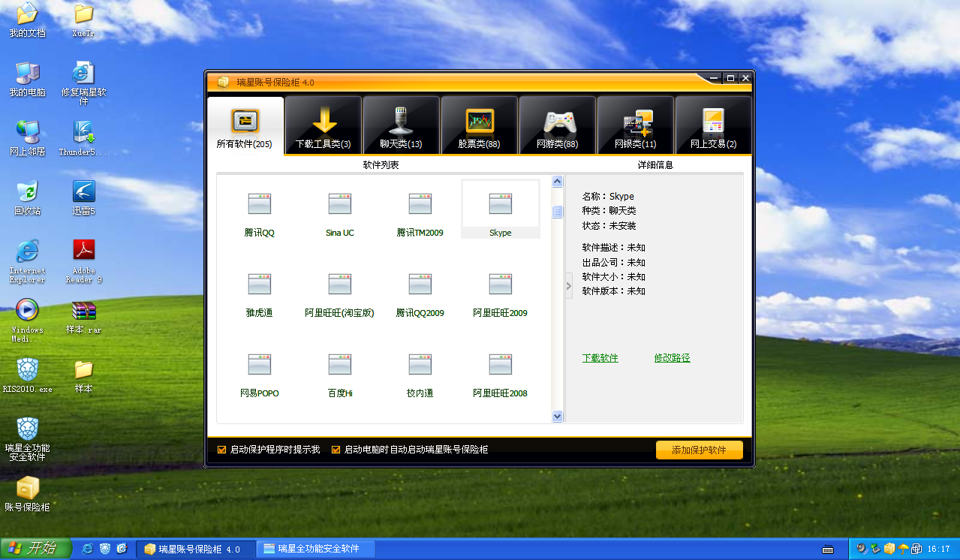Select the 阿里旺旺(淘宝版) software icon
This screenshot has height=560, width=960.
(339, 284)
